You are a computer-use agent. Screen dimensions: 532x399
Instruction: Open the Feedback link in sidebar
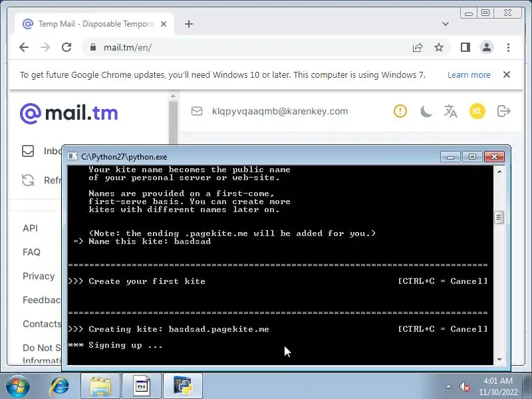pos(42,300)
